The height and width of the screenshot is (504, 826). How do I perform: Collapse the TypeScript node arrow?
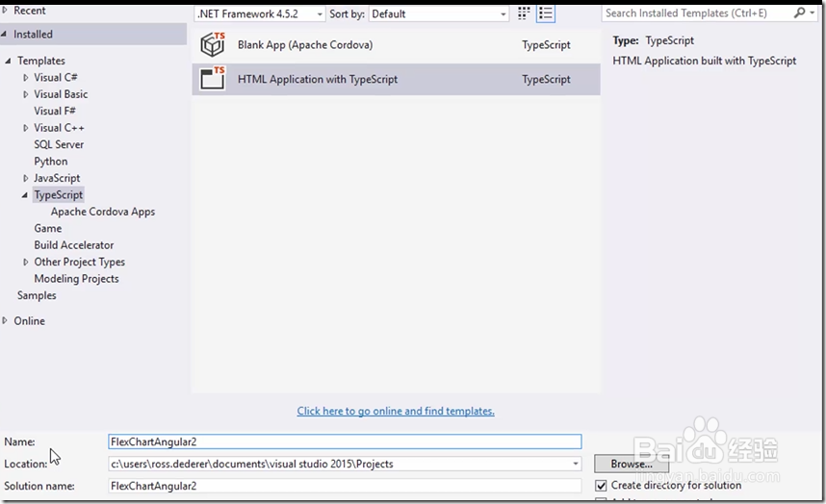pos(25,195)
